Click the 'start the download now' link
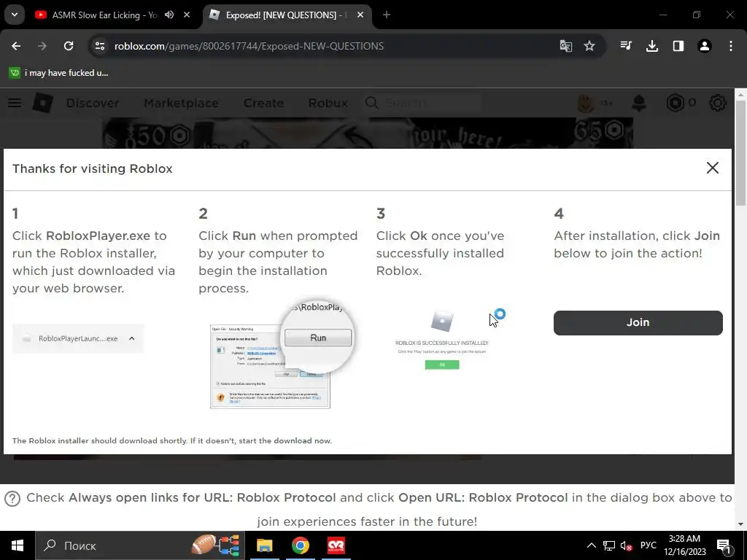747x560 pixels. click(x=285, y=440)
